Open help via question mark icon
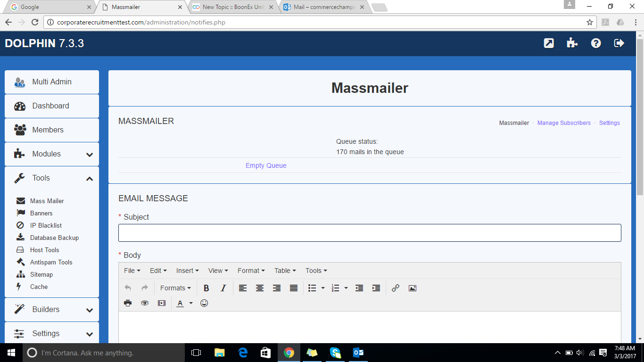This screenshot has height=362, width=644. (x=596, y=43)
